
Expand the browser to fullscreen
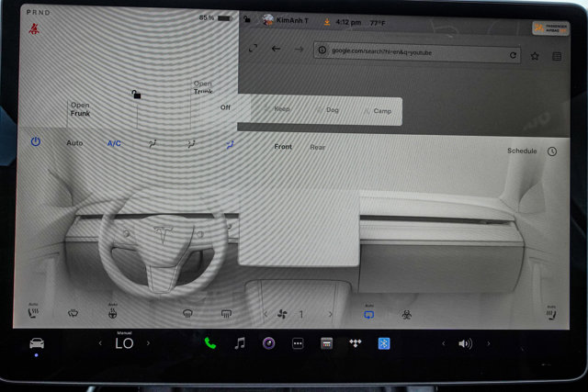tap(254, 48)
